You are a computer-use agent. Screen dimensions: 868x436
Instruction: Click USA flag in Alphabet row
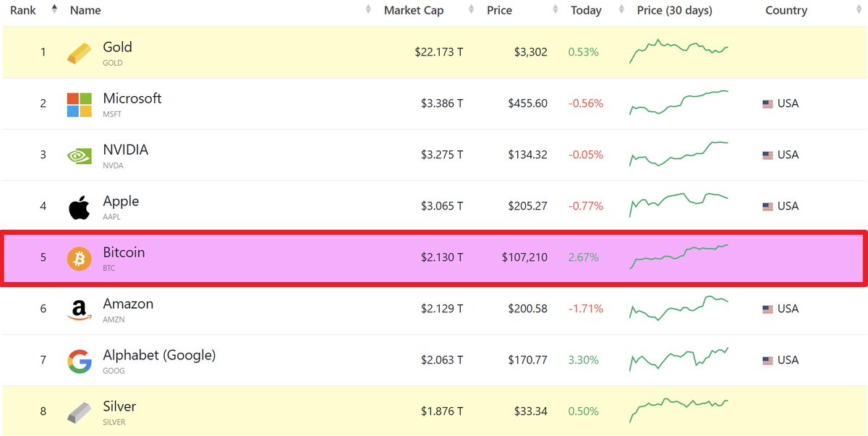[768, 361]
